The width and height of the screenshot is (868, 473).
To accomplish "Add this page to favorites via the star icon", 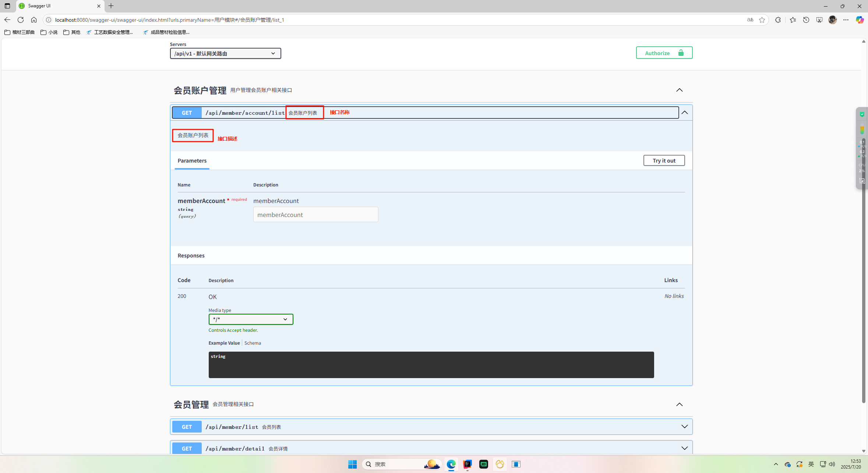I will coord(762,20).
